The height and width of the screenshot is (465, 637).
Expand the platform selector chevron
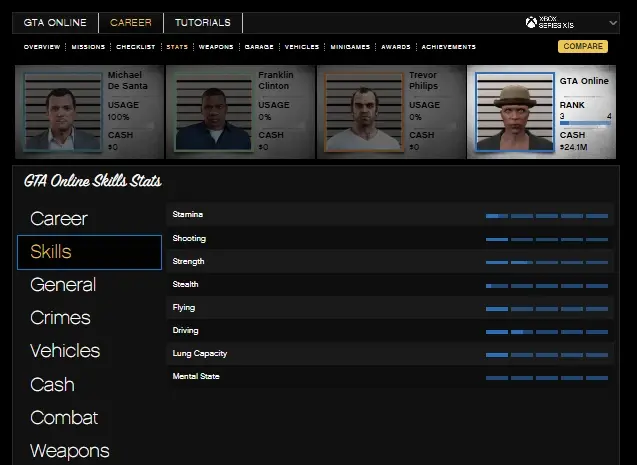[x=612, y=23]
